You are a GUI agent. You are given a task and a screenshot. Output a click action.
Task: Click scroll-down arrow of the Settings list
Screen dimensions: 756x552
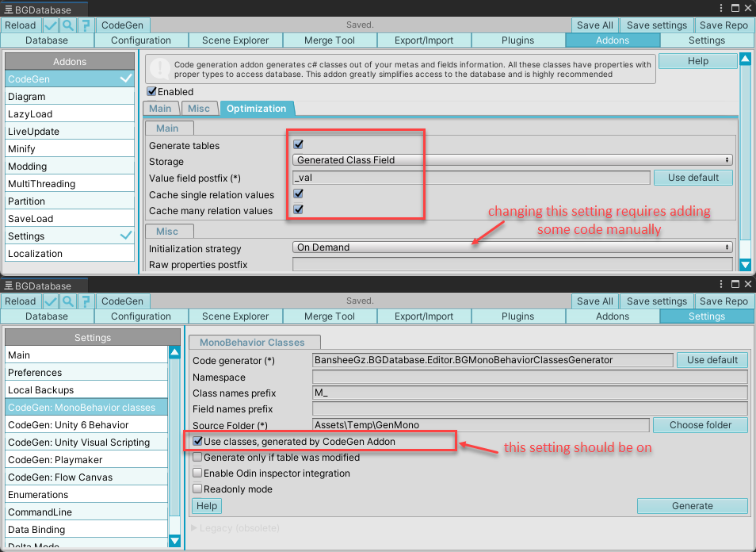(x=174, y=541)
